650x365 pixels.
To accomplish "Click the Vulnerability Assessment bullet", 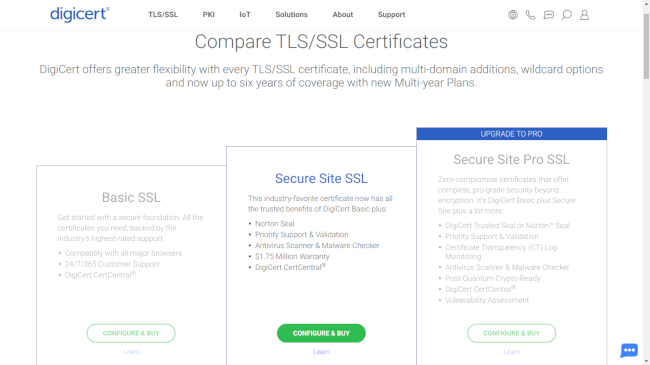I will [487, 300].
